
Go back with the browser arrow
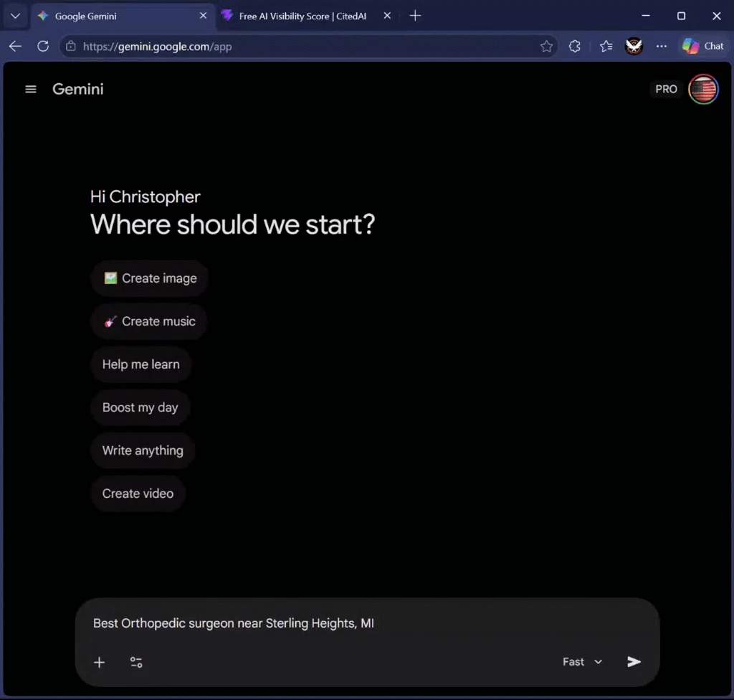pyautogui.click(x=16, y=47)
